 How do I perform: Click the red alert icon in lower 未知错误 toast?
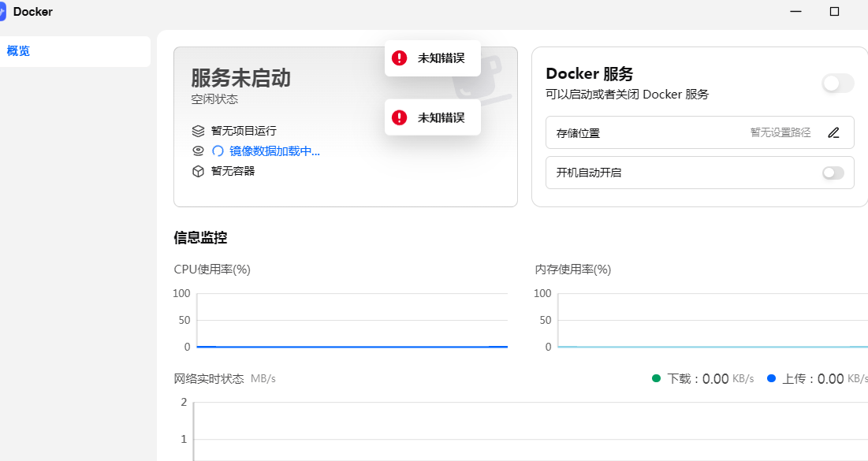[399, 117]
